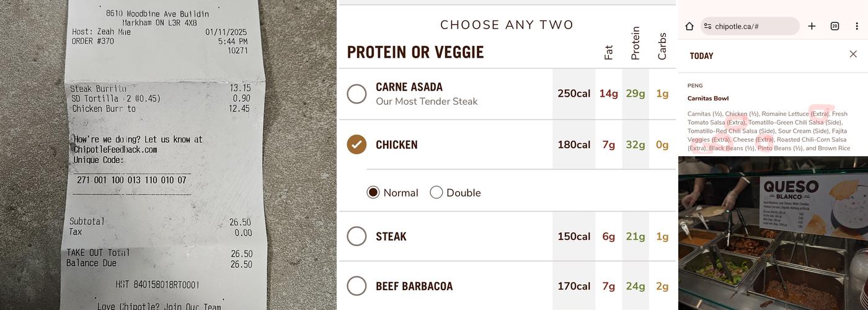Select the Carne Asada option
Image resolution: width=868 pixels, height=310 pixels.
[x=356, y=94]
